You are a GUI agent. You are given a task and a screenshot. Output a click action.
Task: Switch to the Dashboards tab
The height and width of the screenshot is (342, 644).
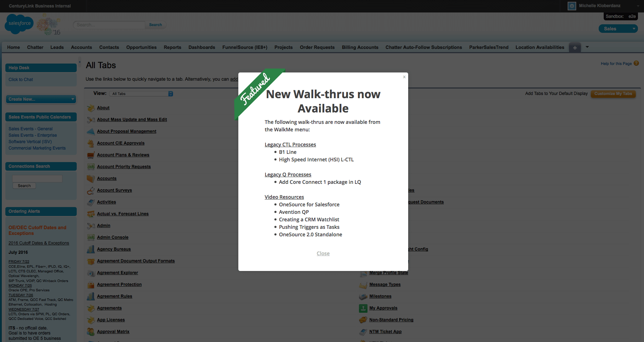click(x=202, y=47)
